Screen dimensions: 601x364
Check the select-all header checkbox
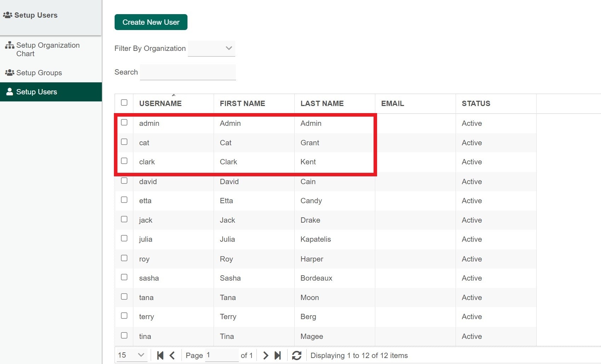(x=124, y=102)
